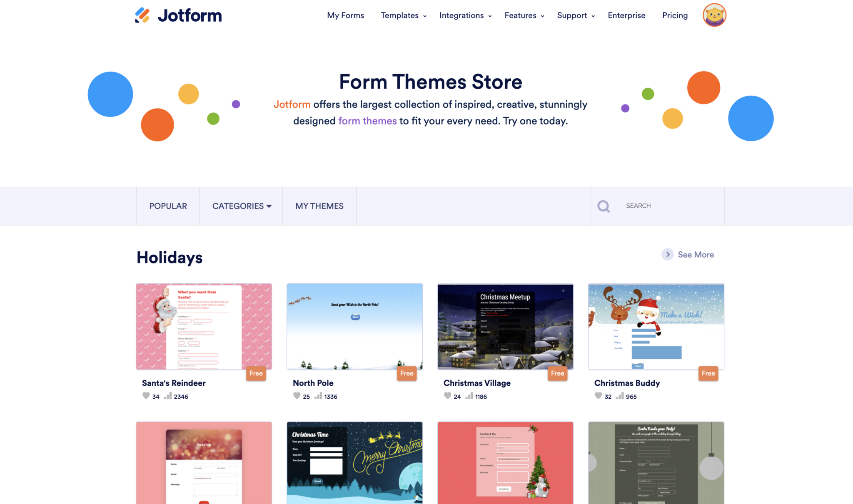Click the heart icon on North Pole theme
Viewport: 853px width, 504px height.
click(297, 396)
